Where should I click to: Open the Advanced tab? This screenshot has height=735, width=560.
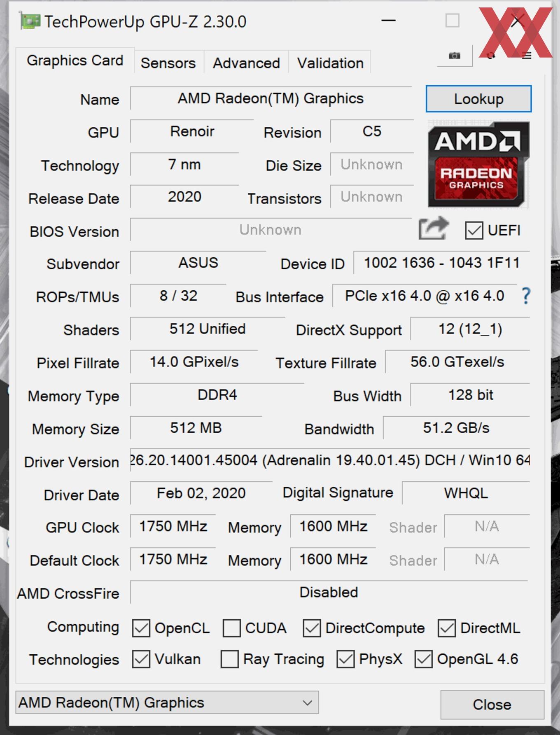246,63
